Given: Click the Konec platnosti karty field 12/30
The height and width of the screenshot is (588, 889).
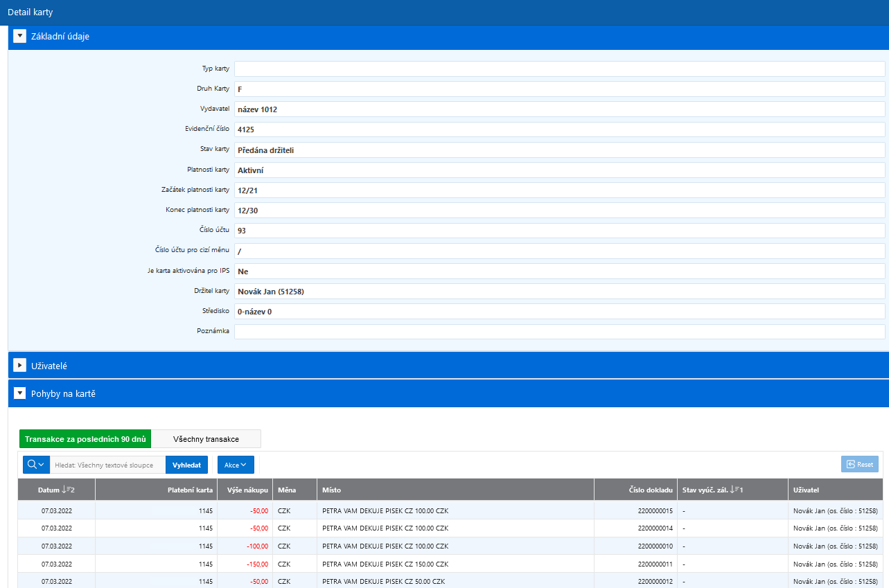Looking at the screenshot, I should click(x=560, y=210).
